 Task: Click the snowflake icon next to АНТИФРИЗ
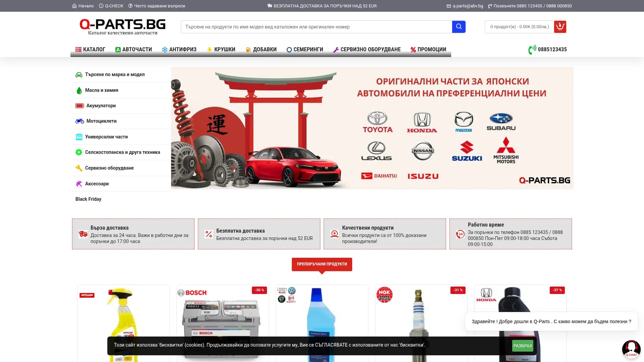pyautogui.click(x=164, y=49)
